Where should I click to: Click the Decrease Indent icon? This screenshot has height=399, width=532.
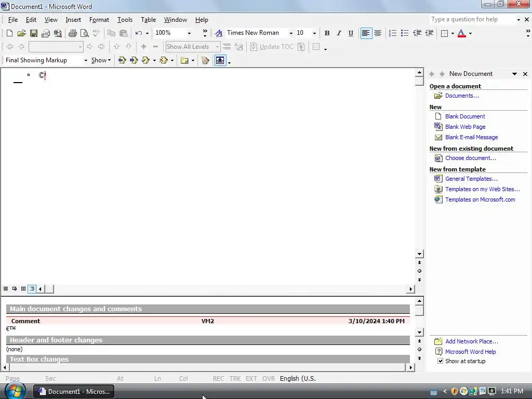417,33
